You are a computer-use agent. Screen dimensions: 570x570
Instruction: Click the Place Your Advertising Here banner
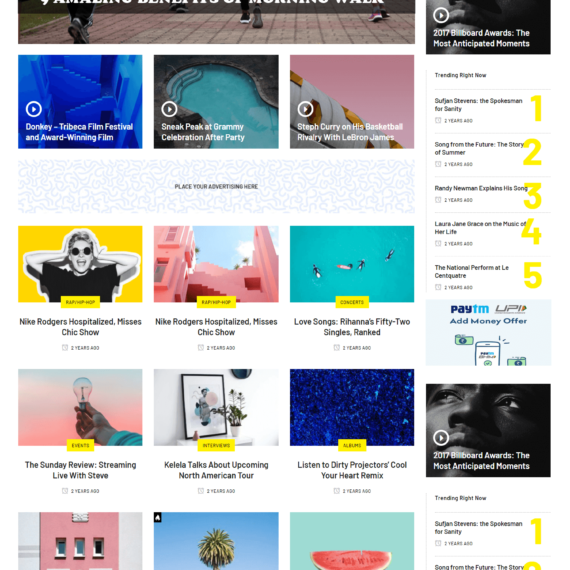(216, 186)
